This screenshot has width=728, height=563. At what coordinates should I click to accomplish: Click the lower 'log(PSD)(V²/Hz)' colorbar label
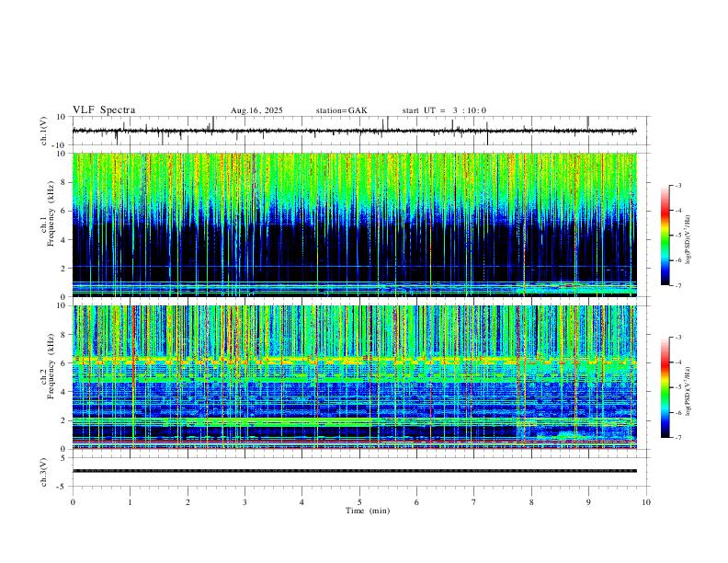click(x=688, y=391)
